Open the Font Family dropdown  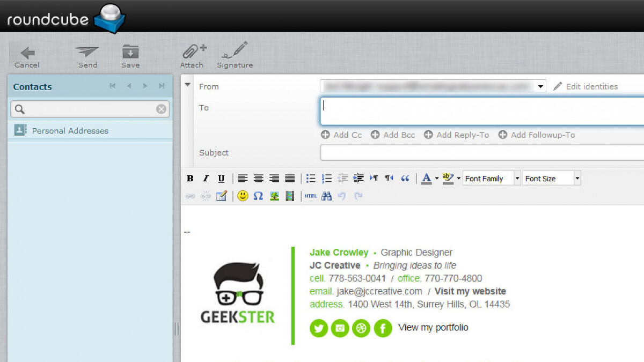492,179
